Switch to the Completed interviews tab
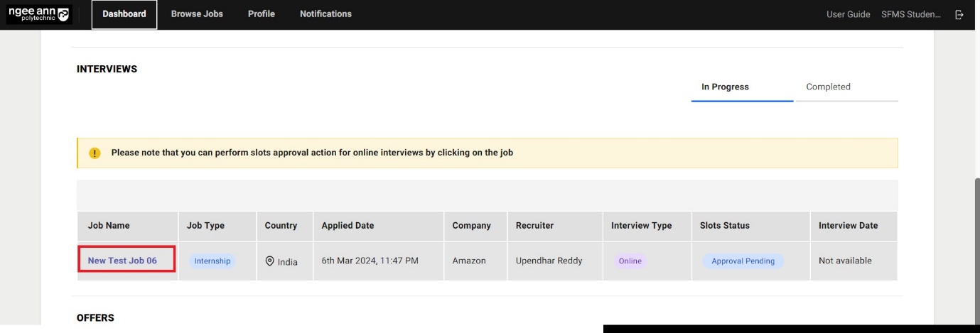980x333 pixels. [828, 87]
